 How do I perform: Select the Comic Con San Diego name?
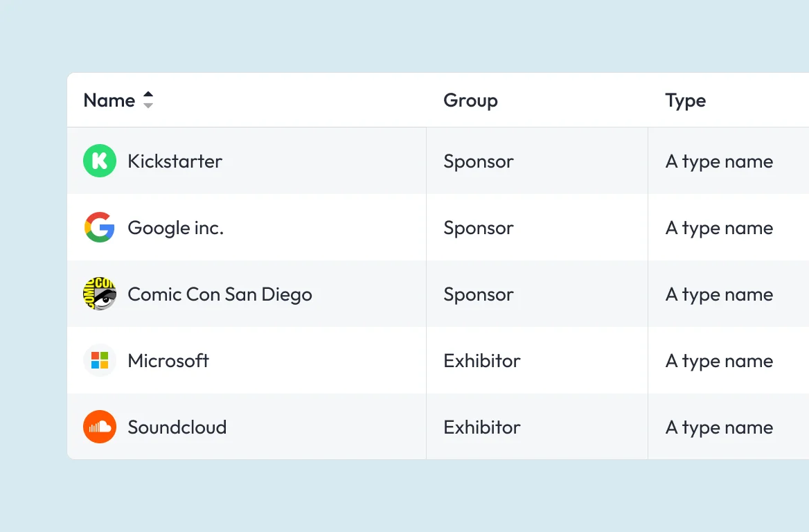tap(220, 294)
